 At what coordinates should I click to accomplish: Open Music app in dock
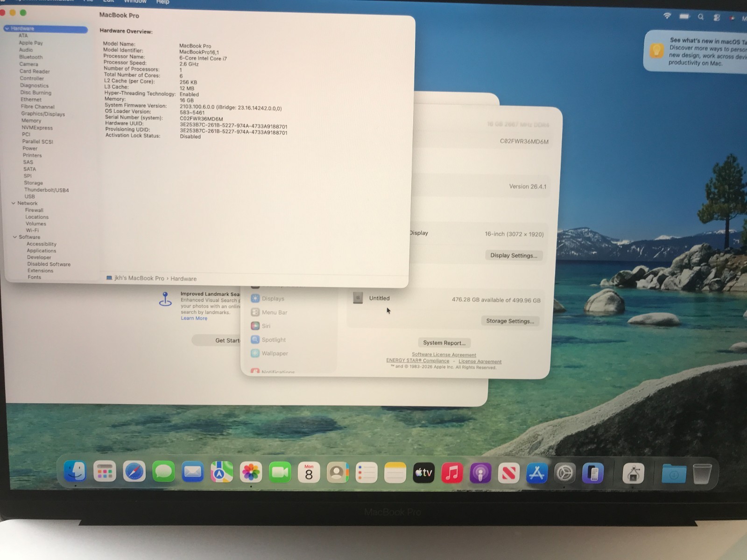tap(452, 473)
